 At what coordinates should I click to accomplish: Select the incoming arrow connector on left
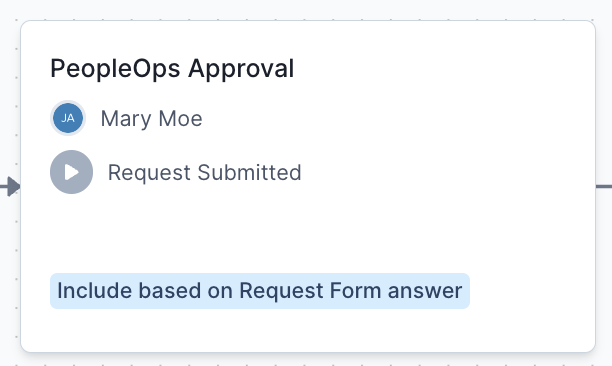tap(10, 187)
